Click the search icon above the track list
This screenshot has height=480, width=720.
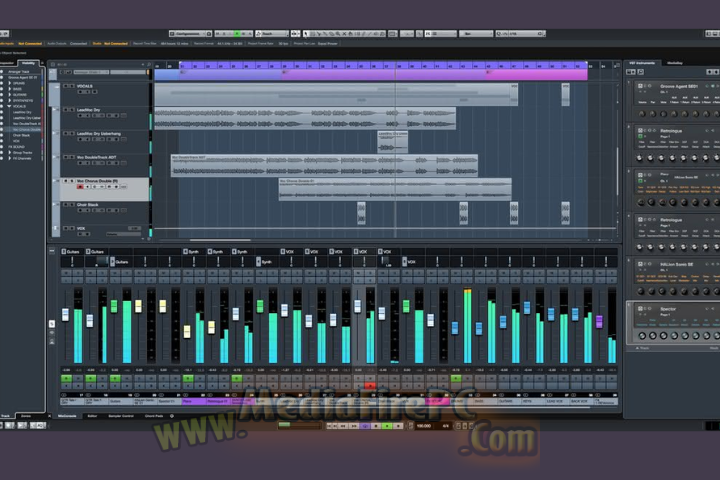(149, 64)
